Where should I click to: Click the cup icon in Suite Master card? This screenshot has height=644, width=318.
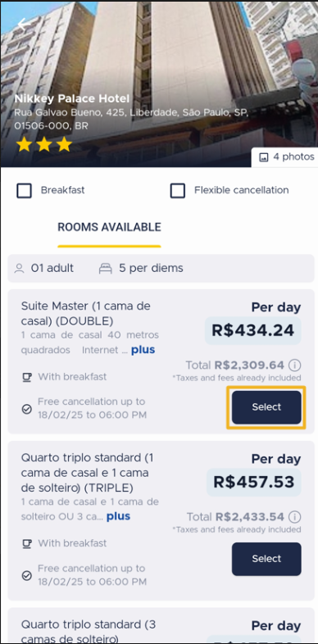pyautogui.click(x=27, y=377)
